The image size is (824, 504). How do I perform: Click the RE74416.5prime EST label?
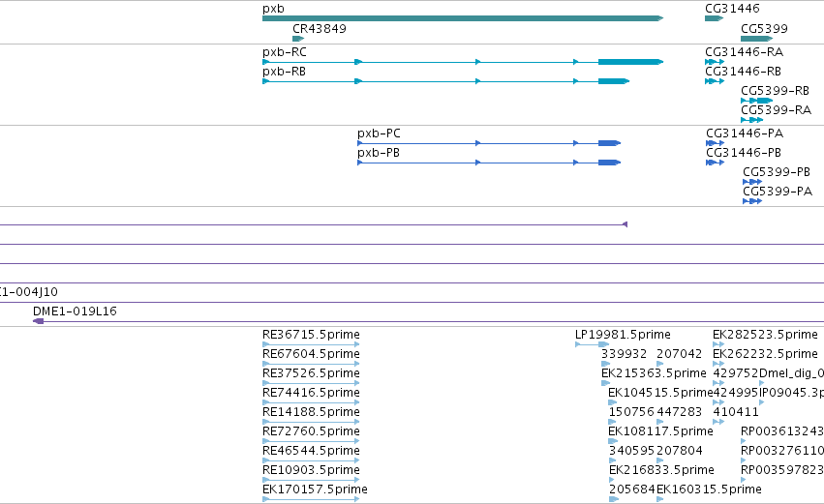click(x=311, y=393)
